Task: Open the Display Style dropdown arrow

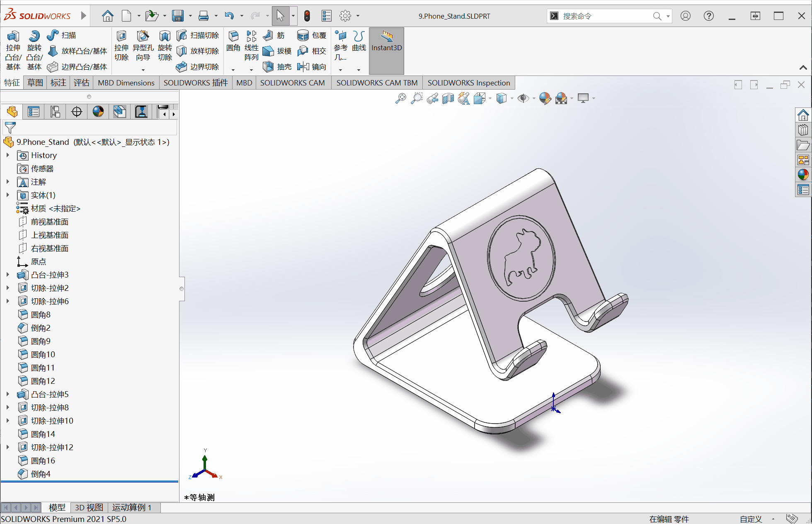Action: click(x=512, y=98)
